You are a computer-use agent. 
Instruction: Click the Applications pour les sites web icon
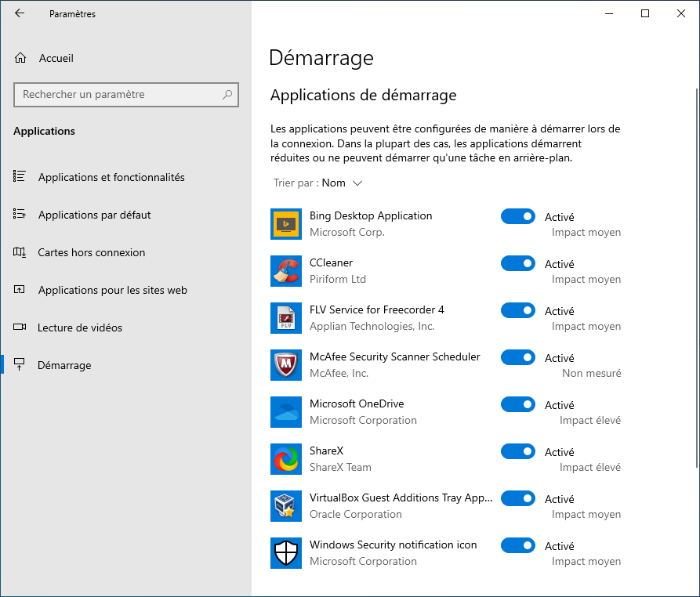pyautogui.click(x=19, y=290)
